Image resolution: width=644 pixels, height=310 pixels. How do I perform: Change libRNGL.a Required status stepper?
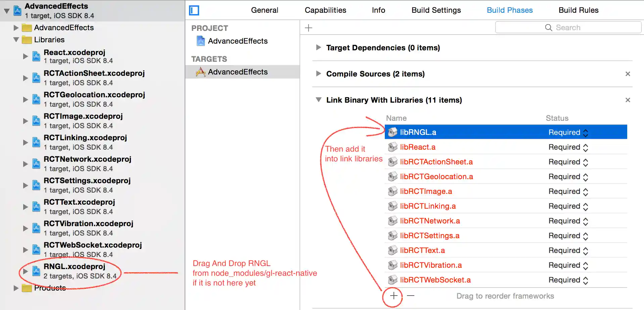pyautogui.click(x=586, y=133)
